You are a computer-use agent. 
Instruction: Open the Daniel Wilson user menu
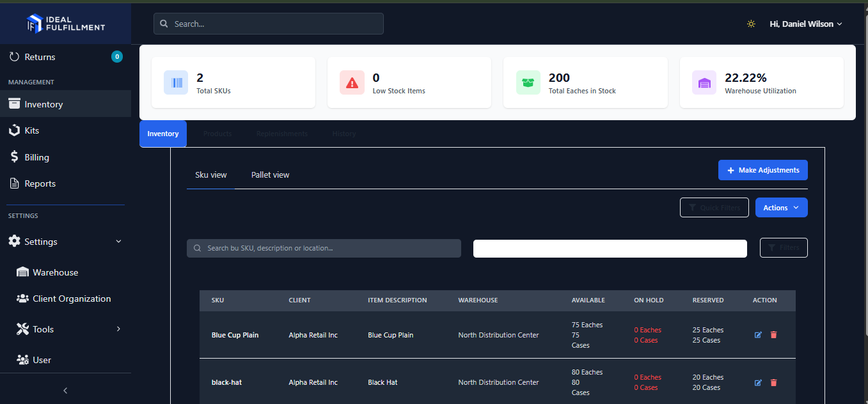pos(806,24)
